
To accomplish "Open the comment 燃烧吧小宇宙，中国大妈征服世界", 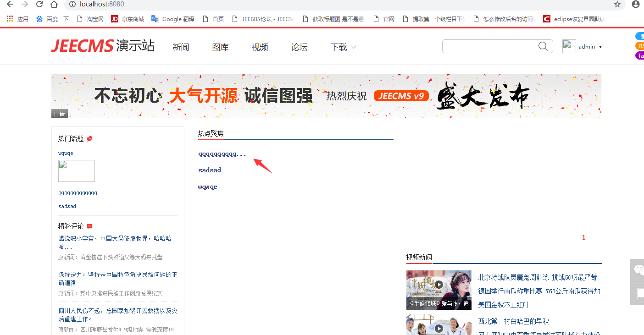I will click(x=115, y=242).
